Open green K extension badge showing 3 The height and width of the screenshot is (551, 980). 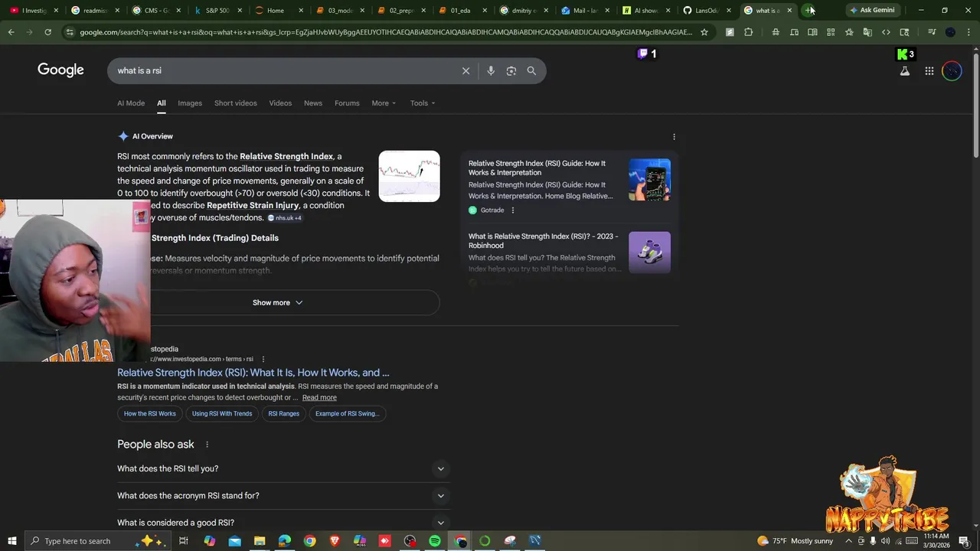pos(906,54)
